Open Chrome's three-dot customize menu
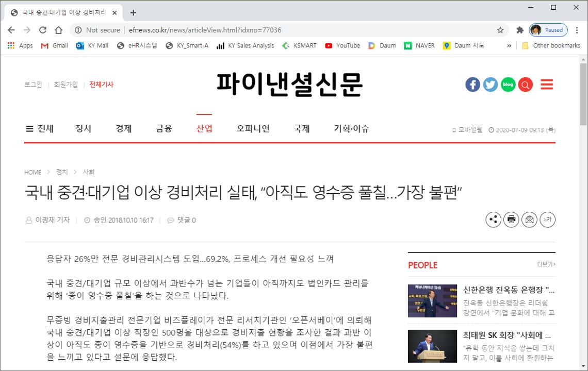This screenshot has width=588, height=371. (x=578, y=30)
